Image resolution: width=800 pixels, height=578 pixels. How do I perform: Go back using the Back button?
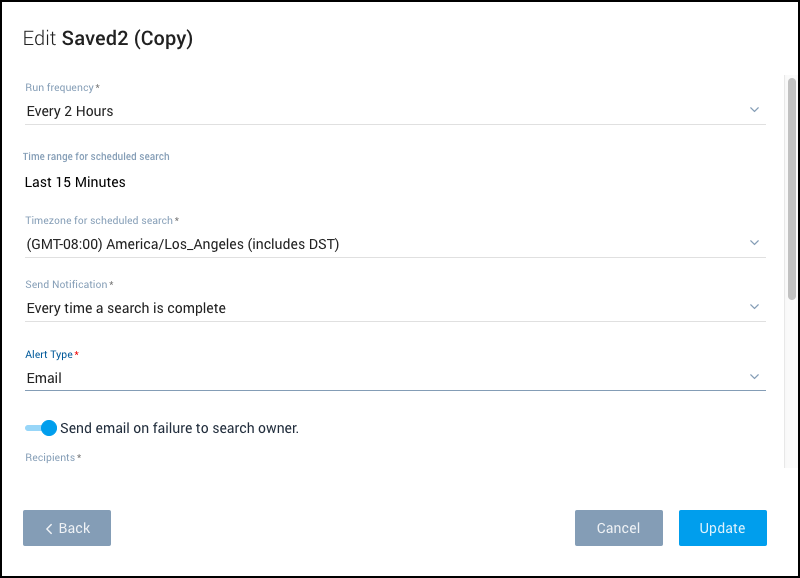click(67, 528)
